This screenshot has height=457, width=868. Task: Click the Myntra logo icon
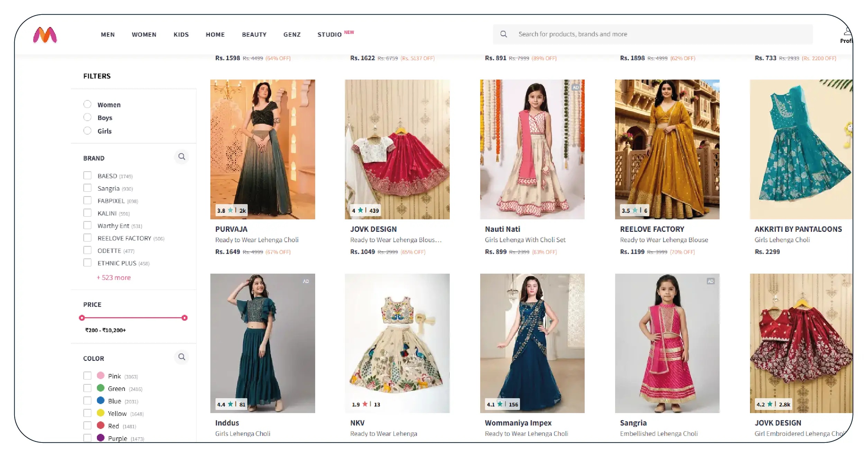[x=45, y=35]
